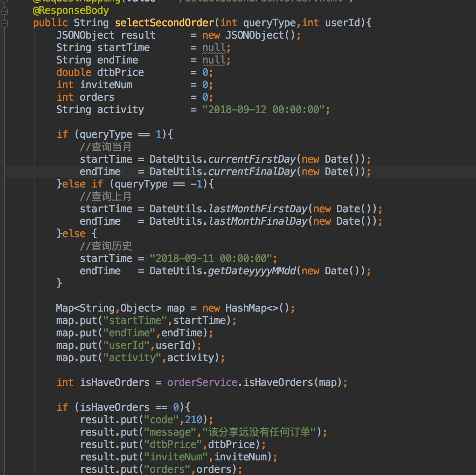Click the //查询上月 comment
This screenshot has width=476, height=475.
pyautogui.click(x=106, y=197)
